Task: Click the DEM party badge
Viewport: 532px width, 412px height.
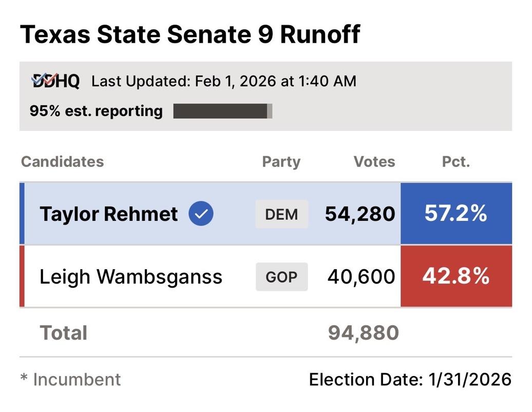Action: pyautogui.click(x=282, y=214)
